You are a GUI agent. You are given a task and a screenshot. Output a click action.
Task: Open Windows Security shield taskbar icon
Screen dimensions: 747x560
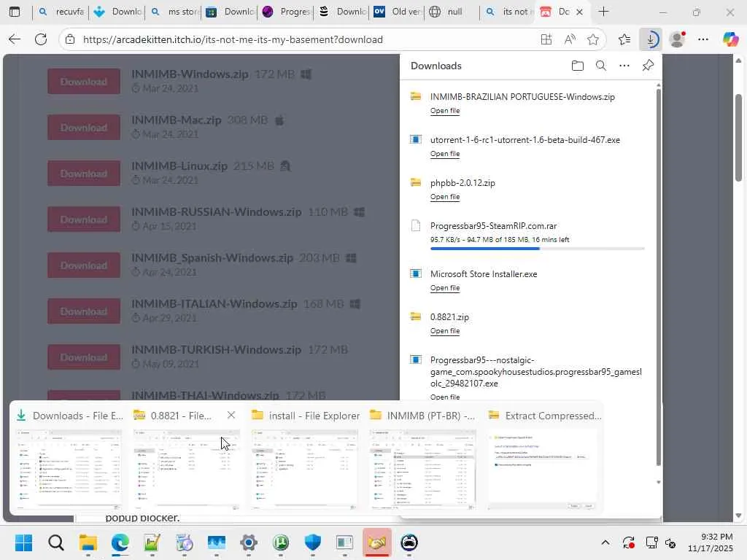[313, 542]
